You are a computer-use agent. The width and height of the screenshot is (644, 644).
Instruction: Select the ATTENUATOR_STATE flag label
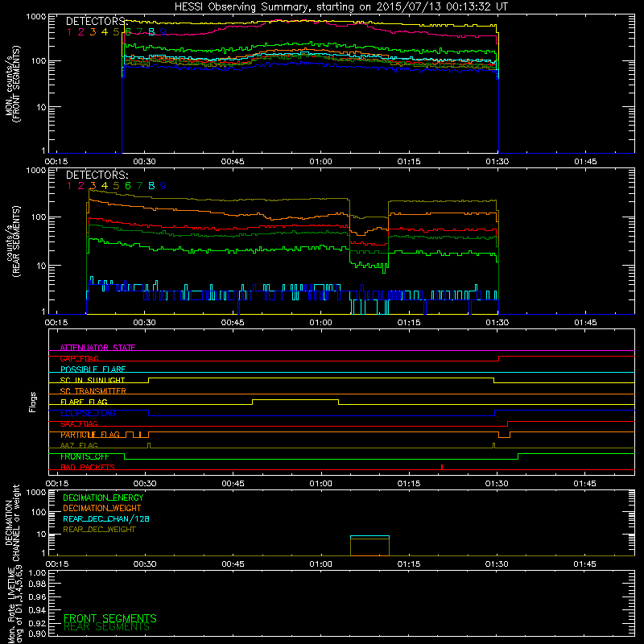pyautogui.click(x=97, y=348)
